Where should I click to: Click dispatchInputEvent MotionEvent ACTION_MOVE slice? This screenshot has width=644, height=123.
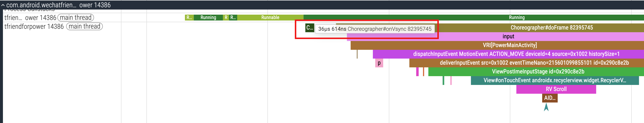(x=516, y=54)
